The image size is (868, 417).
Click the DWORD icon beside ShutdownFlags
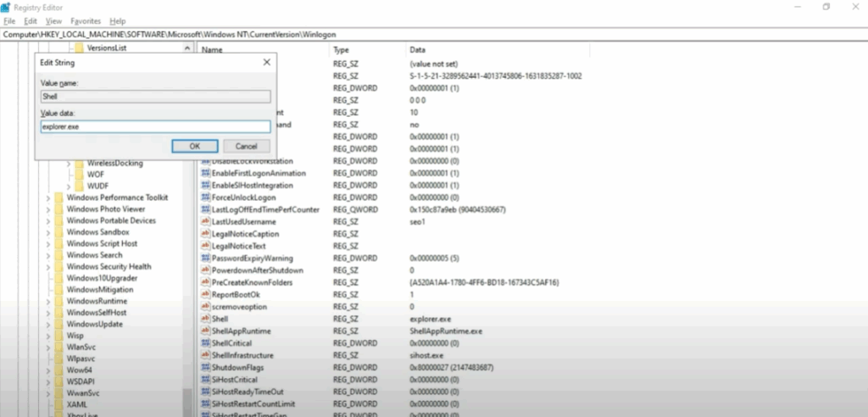pos(205,368)
